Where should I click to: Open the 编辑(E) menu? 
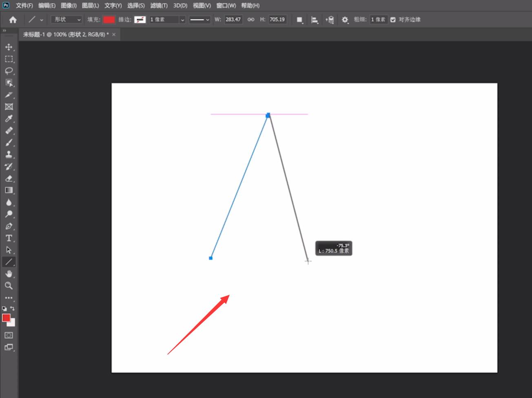coord(47,5)
